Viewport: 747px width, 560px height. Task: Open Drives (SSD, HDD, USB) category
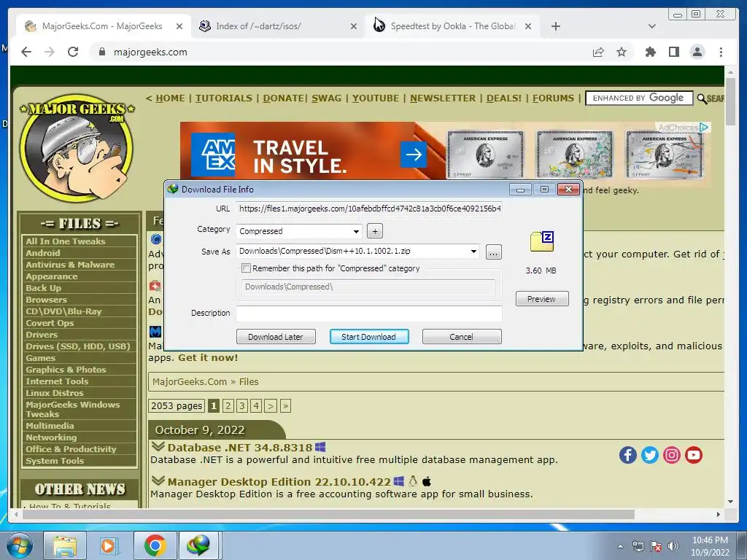[x=79, y=346]
